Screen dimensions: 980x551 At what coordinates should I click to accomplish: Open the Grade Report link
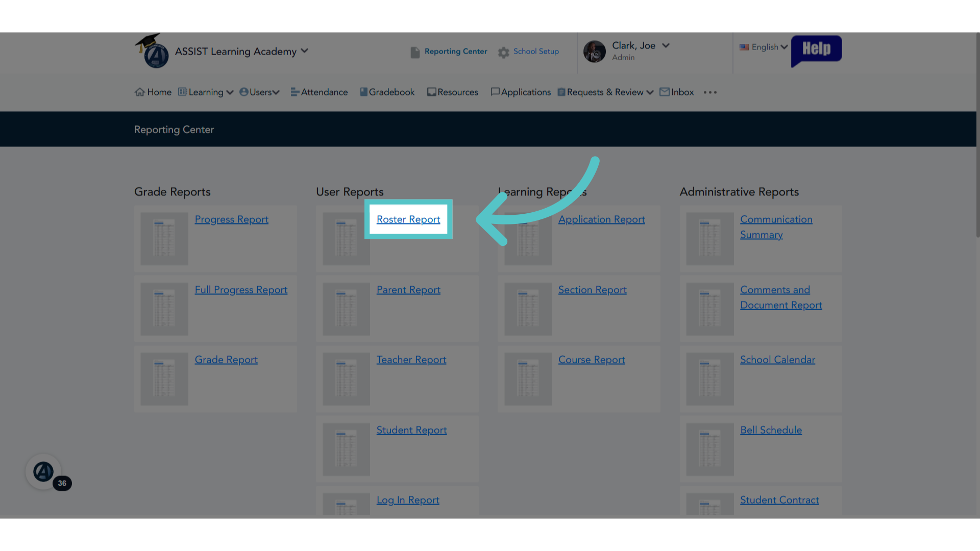[226, 360]
